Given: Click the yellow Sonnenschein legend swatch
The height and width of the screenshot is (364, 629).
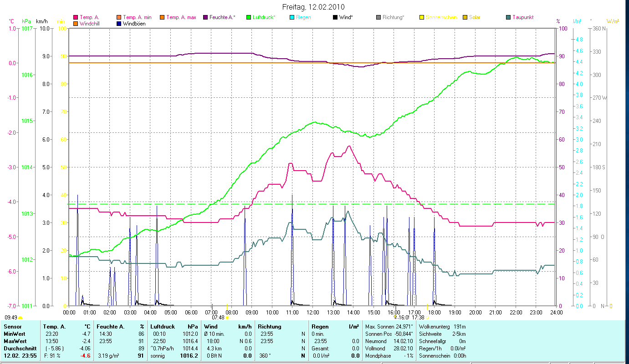Looking at the screenshot, I should (421, 17).
